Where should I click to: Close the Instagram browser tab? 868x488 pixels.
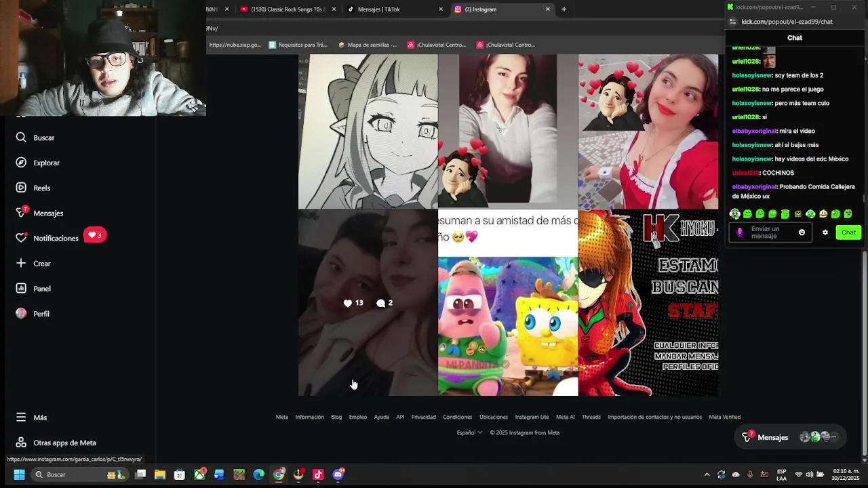pyautogui.click(x=548, y=9)
